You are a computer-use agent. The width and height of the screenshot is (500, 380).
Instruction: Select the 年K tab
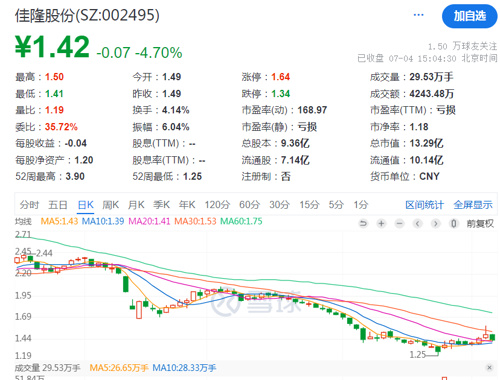pyautogui.click(x=187, y=205)
